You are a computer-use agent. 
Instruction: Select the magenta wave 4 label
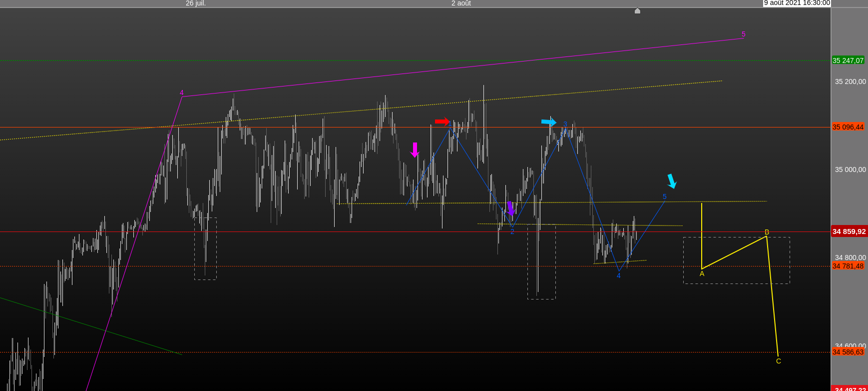click(182, 92)
